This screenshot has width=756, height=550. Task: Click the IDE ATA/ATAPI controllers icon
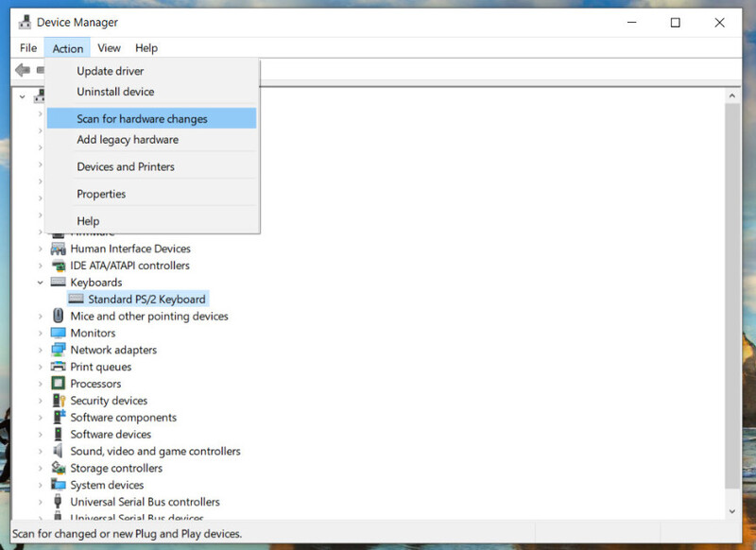pyautogui.click(x=59, y=266)
